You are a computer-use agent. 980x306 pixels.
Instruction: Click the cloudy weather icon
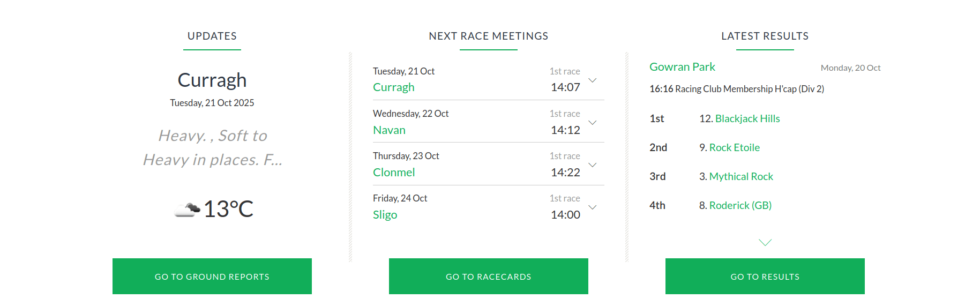(x=188, y=209)
